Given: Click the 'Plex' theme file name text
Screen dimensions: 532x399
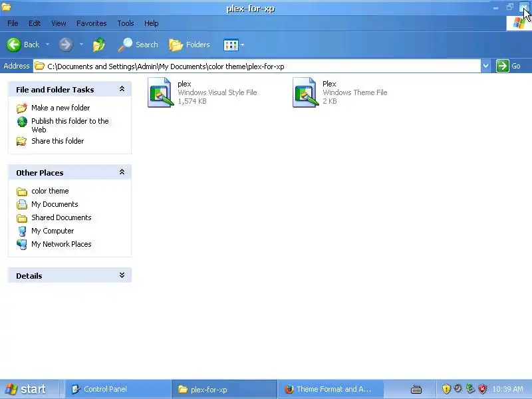Looking at the screenshot, I should tap(329, 84).
